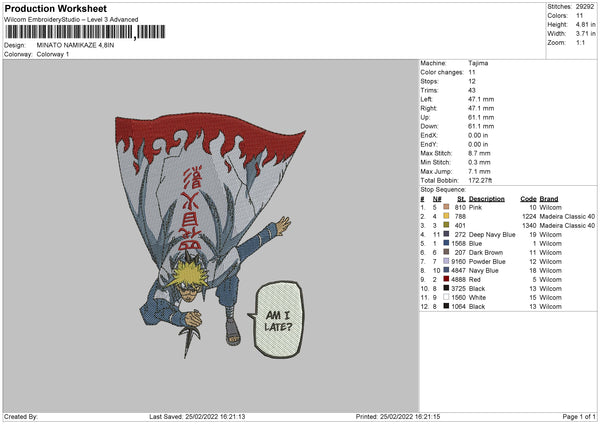Click the Minato embroidery design preview
This screenshot has width=600, height=424.
point(210,235)
